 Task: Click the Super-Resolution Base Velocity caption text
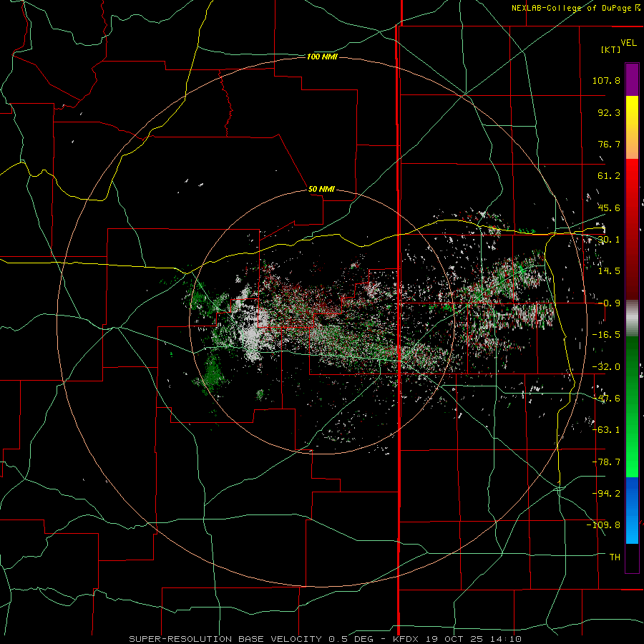tap(326, 639)
